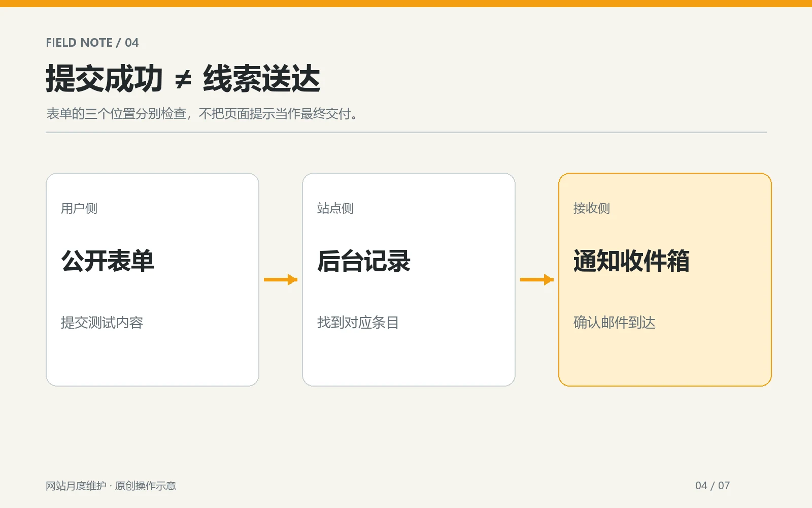Click the slide title 提交成功 ≠ 线索送达
Viewport: 812px width, 508px height.
(183, 79)
